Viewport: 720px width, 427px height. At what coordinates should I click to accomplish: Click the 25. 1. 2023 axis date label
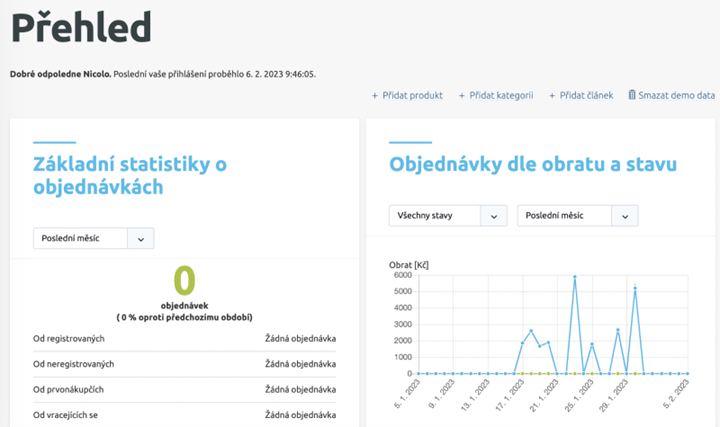coord(579,395)
